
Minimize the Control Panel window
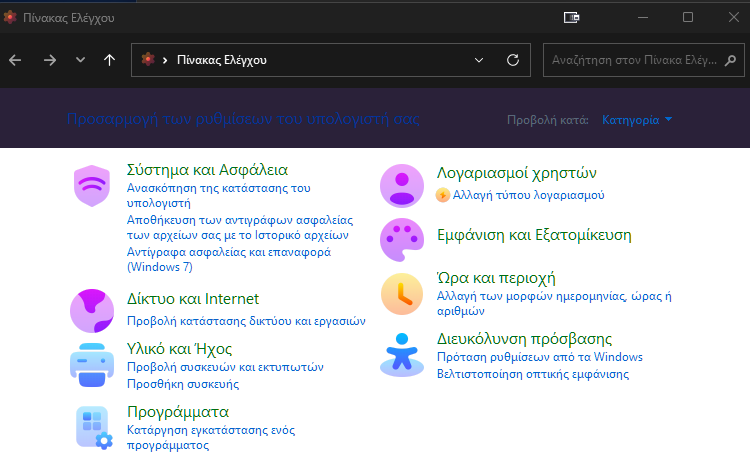tap(643, 18)
